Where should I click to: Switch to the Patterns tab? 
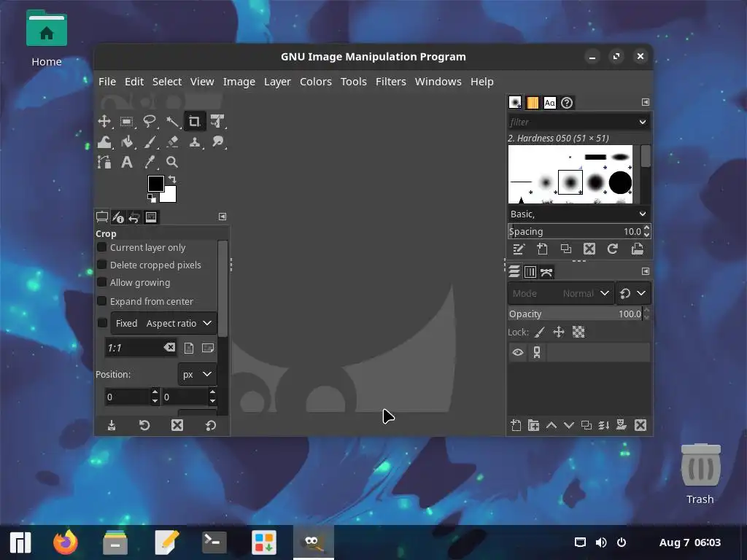(532, 102)
